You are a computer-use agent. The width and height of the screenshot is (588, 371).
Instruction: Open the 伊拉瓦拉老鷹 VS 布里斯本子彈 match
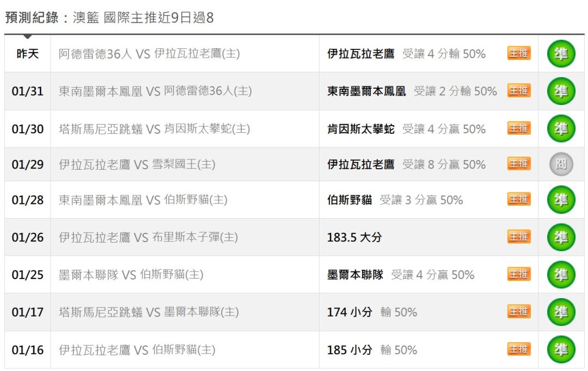point(148,237)
